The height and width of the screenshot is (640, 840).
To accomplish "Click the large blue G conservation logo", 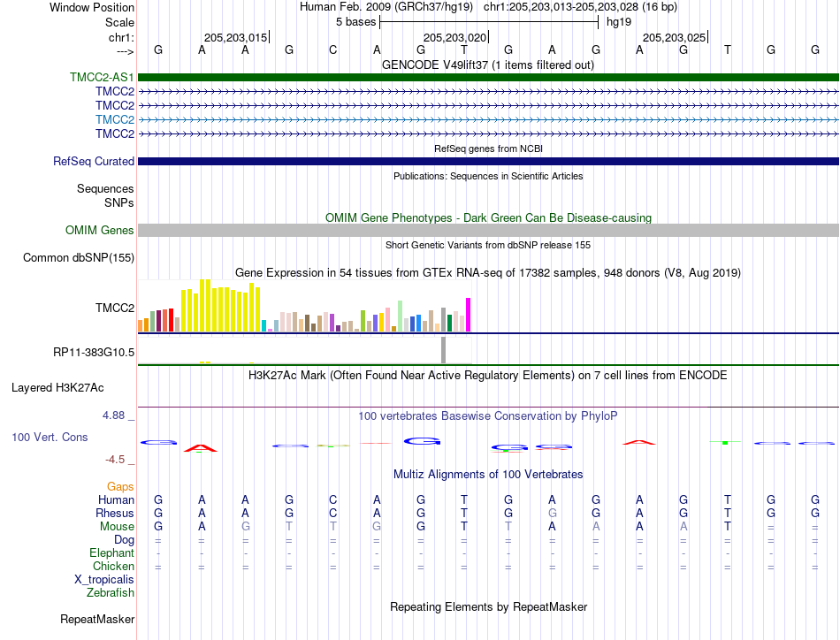I will pyautogui.click(x=422, y=441).
